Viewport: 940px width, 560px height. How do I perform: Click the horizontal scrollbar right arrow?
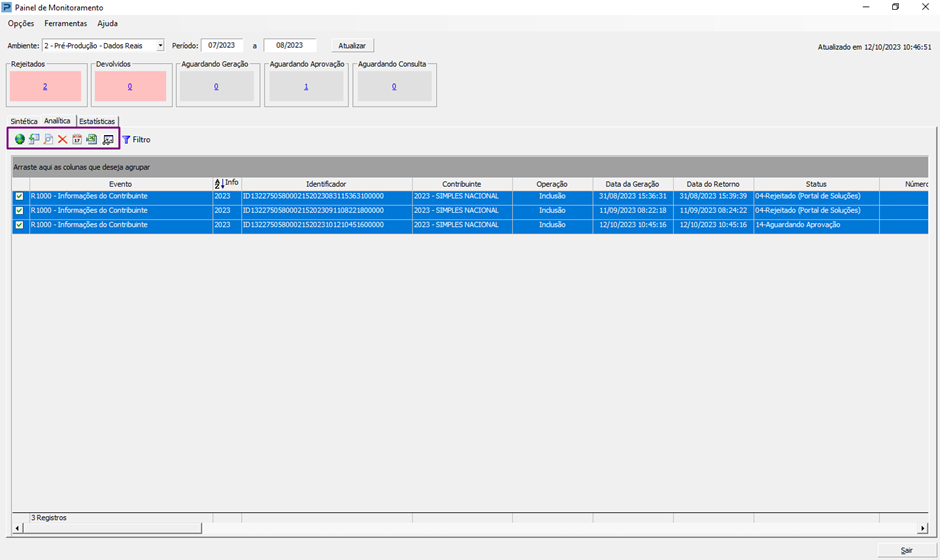[x=922, y=528]
